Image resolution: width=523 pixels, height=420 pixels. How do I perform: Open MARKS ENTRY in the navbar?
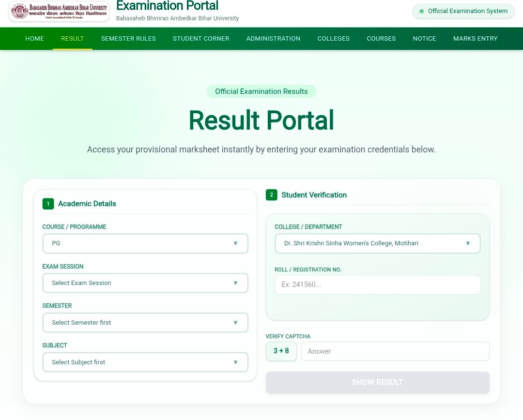[x=476, y=39]
